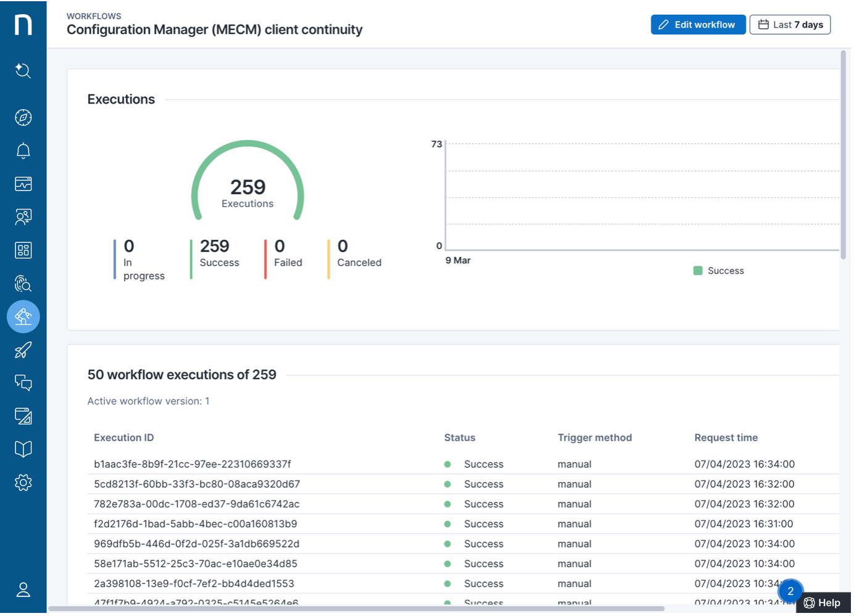The height and width of the screenshot is (616, 854).
Task: Open the chat messages icon
Action: click(x=23, y=384)
